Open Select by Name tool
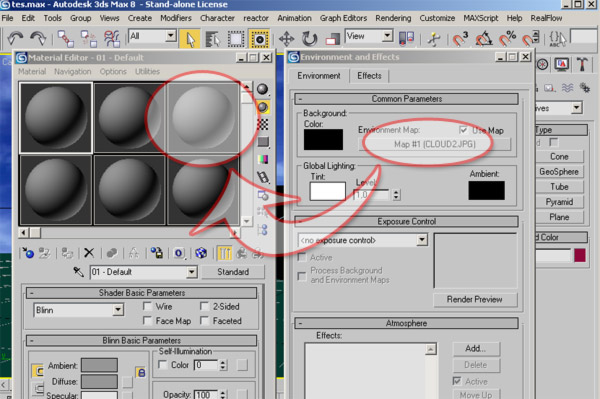 (213, 39)
